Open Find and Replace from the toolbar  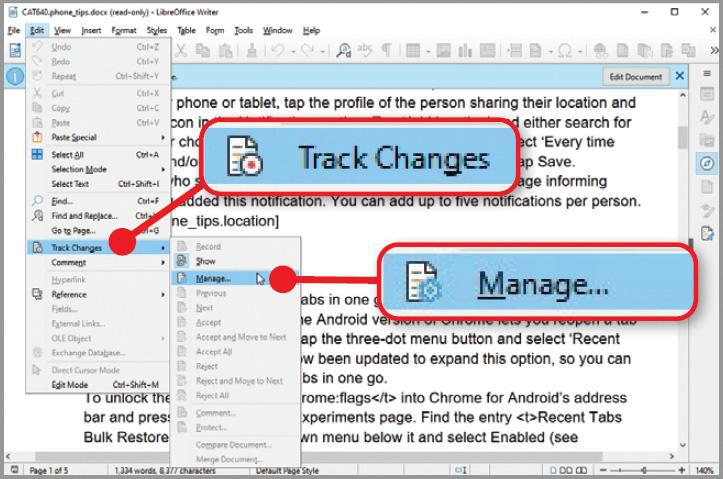pos(343,50)
